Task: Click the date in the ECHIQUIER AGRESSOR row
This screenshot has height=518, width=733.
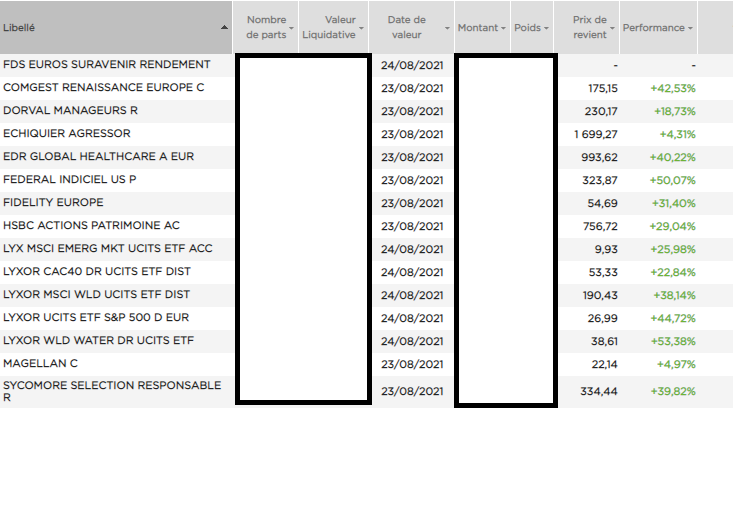Action: pyautogui.click(x=412, y=134)
